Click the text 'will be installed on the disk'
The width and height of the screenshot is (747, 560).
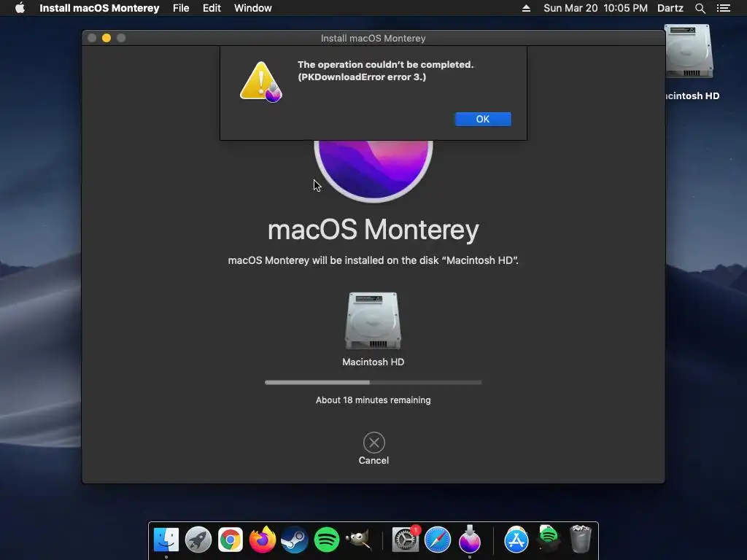click(x=376, y=260)
